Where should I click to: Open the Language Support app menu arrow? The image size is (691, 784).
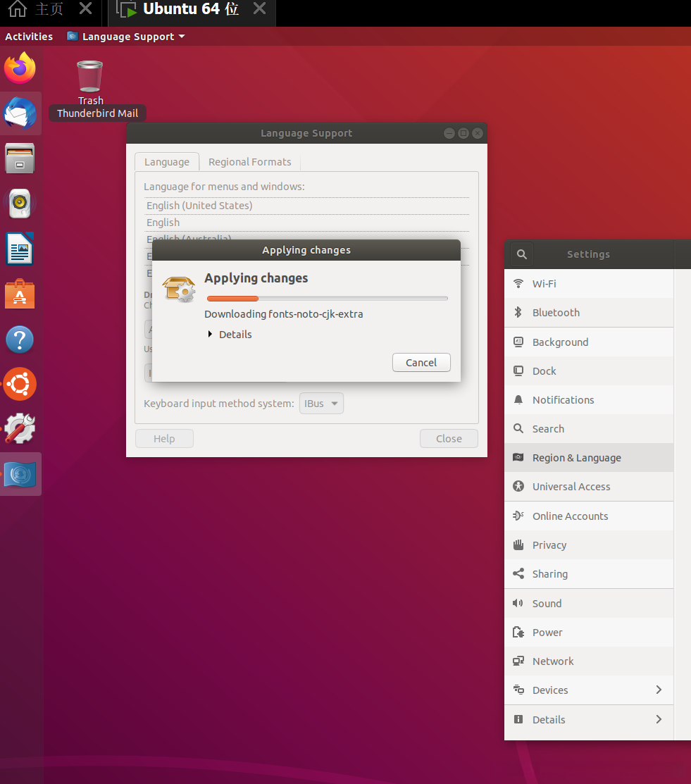[x=182, y=37]
